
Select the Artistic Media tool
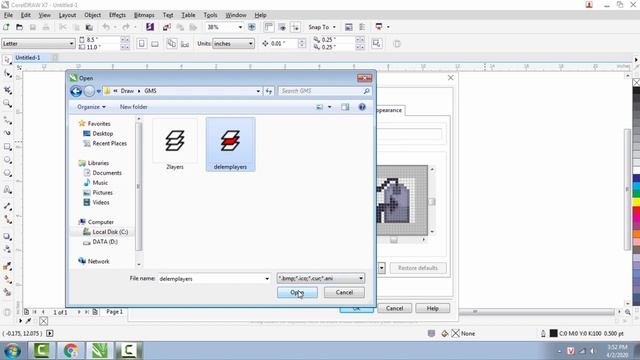7,133
